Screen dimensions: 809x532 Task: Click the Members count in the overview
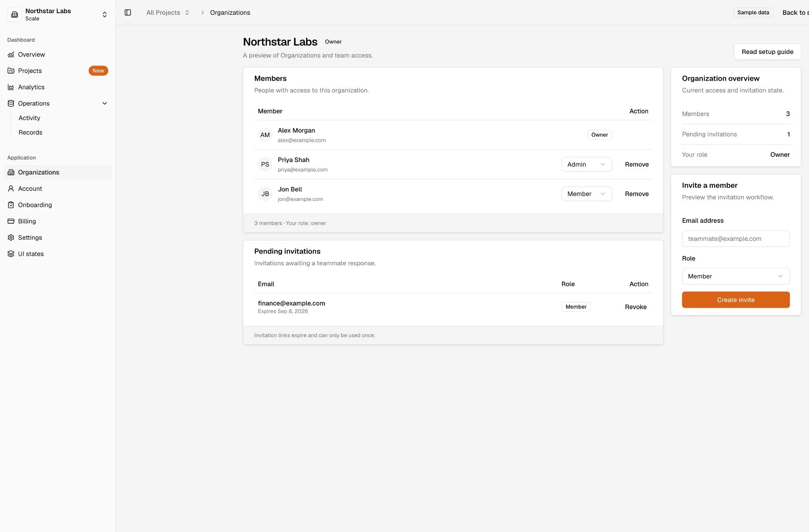[787, 114]
